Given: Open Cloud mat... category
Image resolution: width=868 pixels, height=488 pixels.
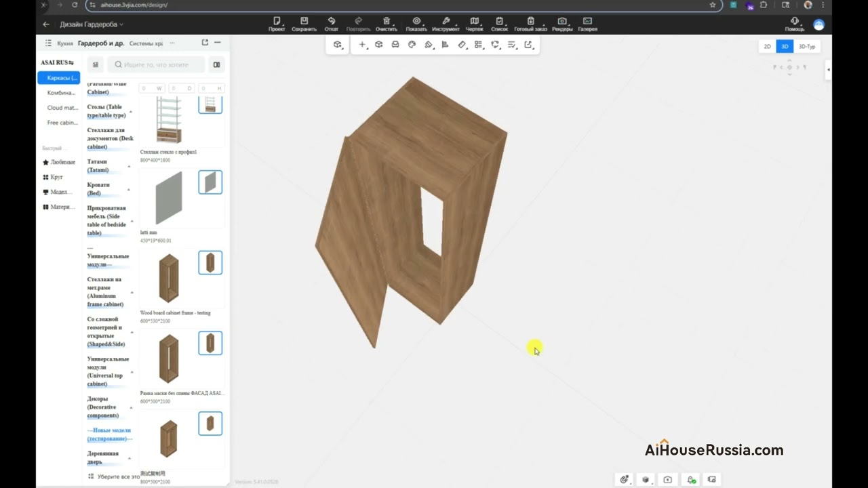Looking at the screenshot, I should [x=62, y=108].
